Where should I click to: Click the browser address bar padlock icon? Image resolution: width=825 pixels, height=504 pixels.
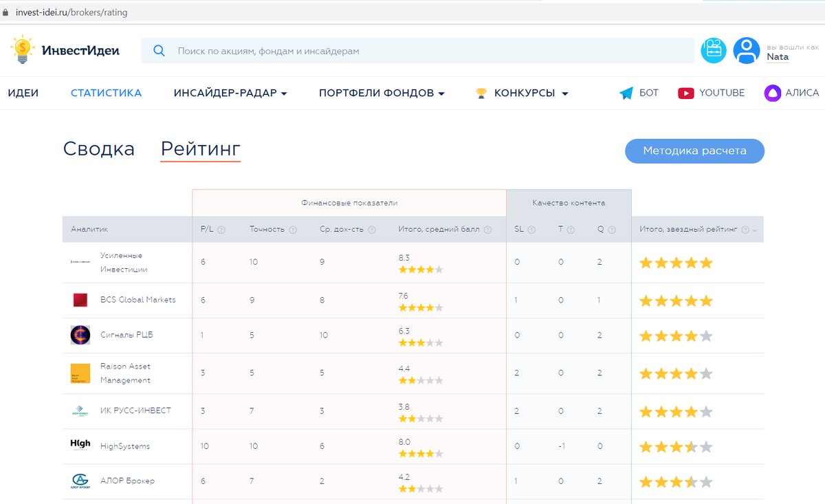point(6,12)
